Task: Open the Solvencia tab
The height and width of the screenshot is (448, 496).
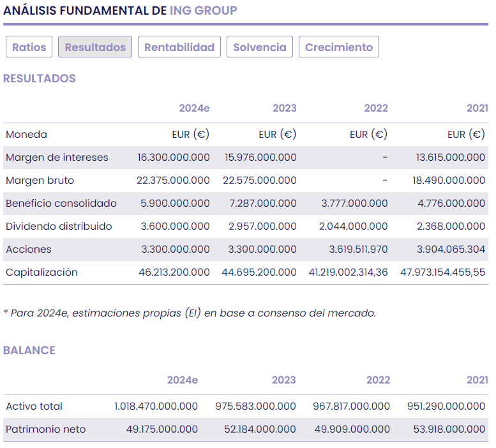Action: click(260, 47)
